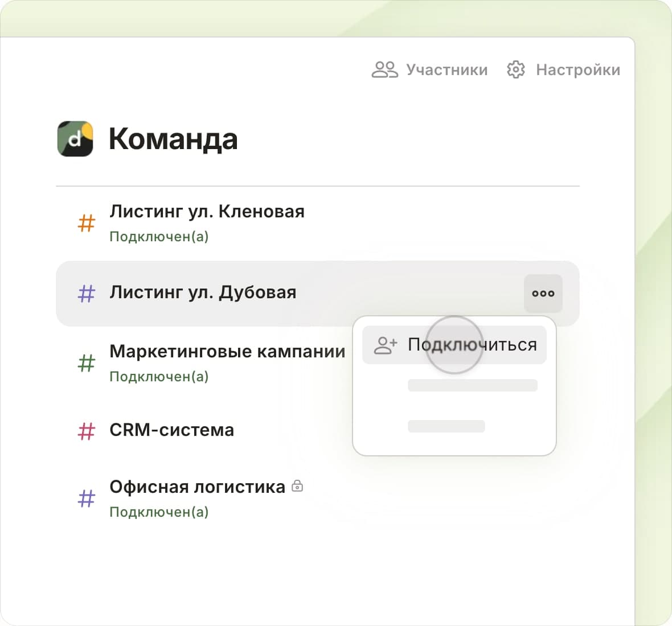The width and height of the screenshot is (672, 626).
Task: Click the orange hash icon for Листинг ул. Кленовая
Action: 86,223
